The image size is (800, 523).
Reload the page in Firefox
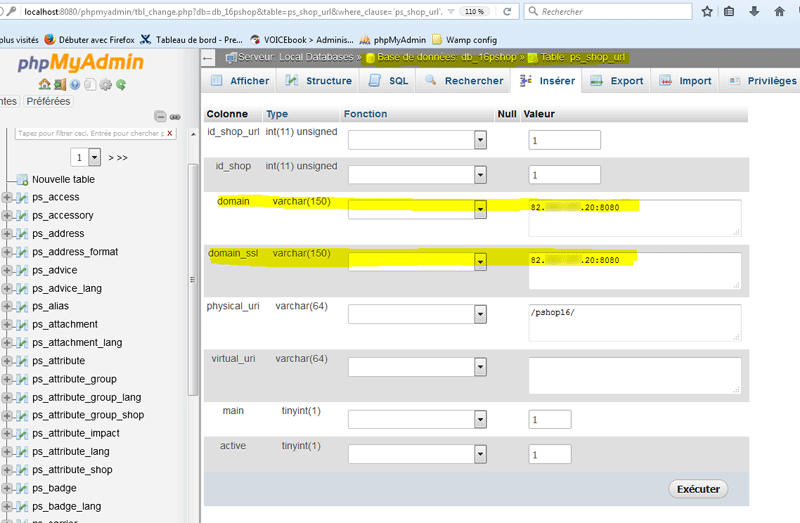tap(507, 11)
